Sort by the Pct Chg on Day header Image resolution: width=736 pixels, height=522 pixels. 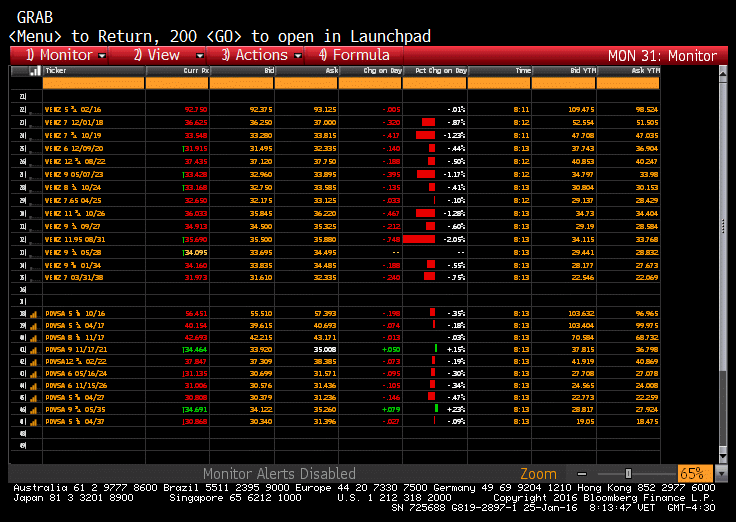(435, 71)
